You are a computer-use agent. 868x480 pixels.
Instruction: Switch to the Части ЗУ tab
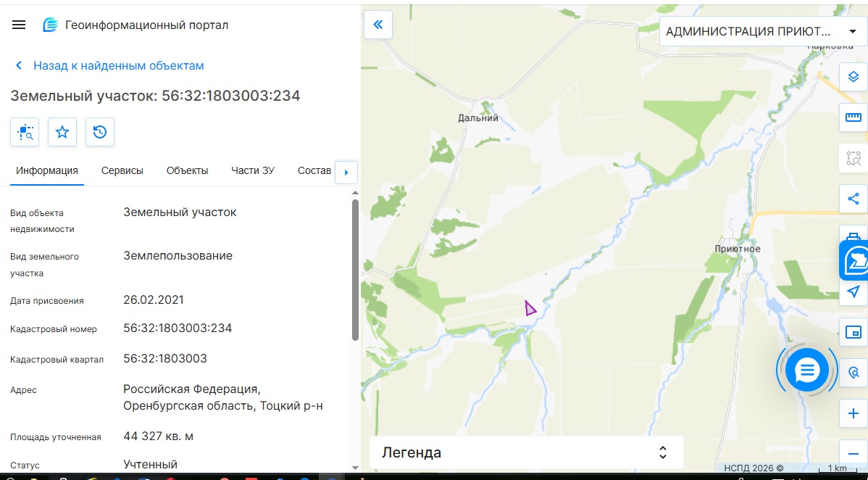[253, 170]
